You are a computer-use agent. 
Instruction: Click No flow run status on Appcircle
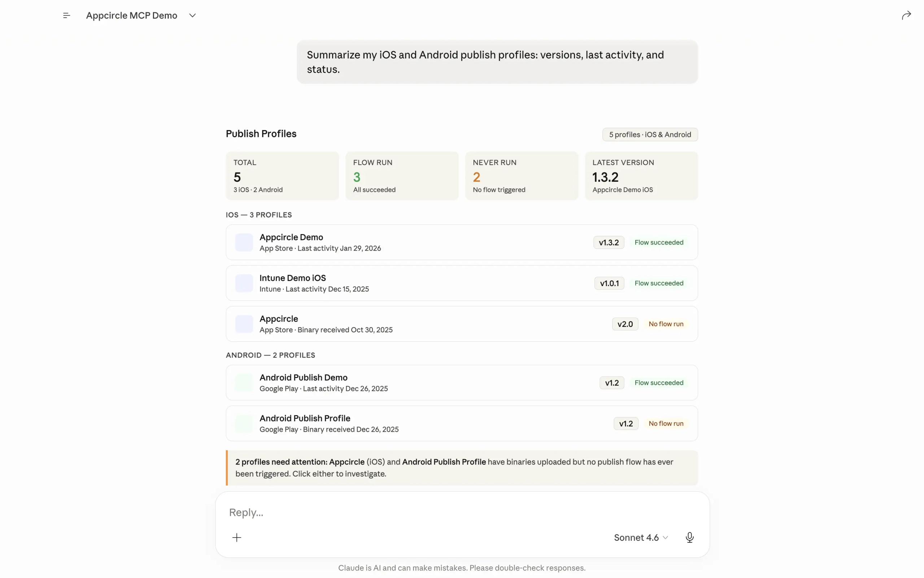[666, 324]
